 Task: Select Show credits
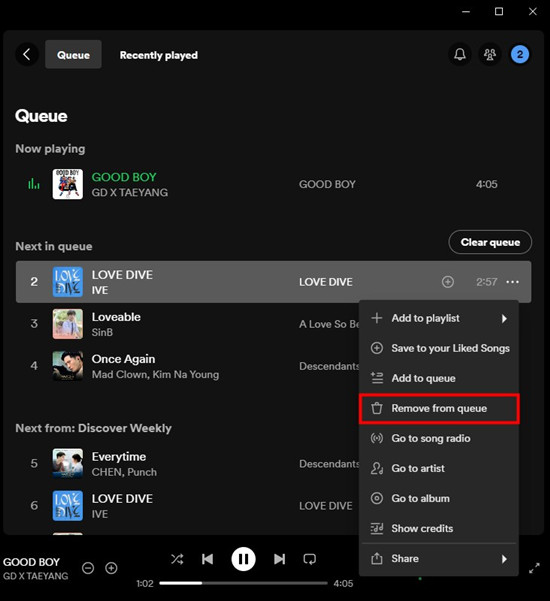439,529
